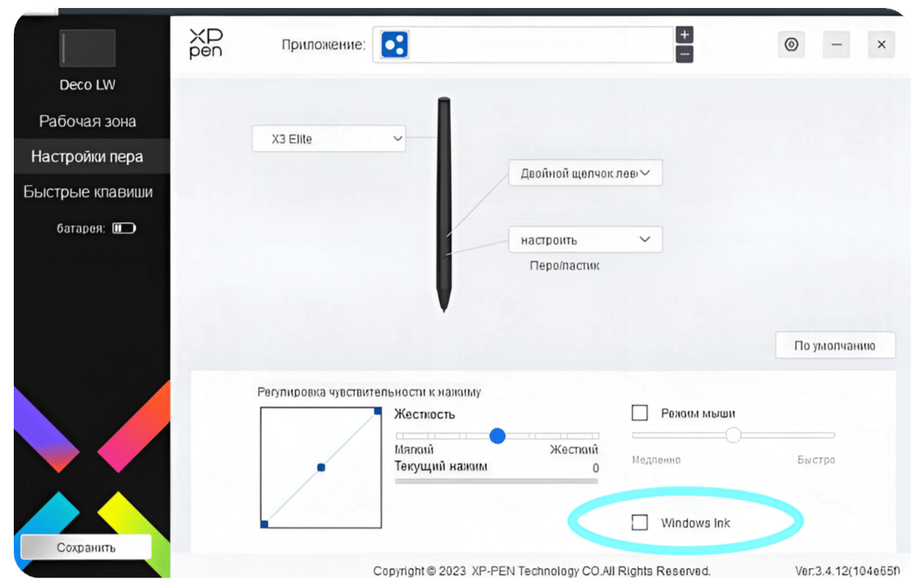This screenshot has width=924, height=584.
Task: Click the pressure curve top-right control point
Action: (x=378, y=412)
